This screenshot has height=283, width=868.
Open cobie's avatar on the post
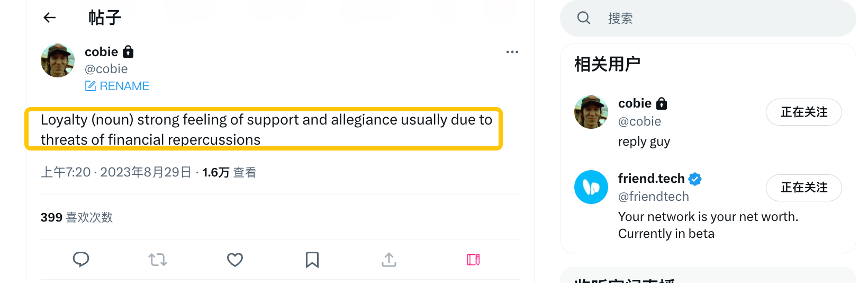click(x=58, y=60)
